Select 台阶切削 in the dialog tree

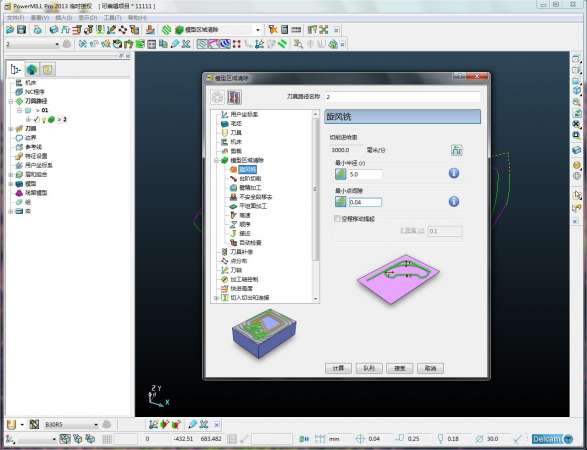coord(250,179)
